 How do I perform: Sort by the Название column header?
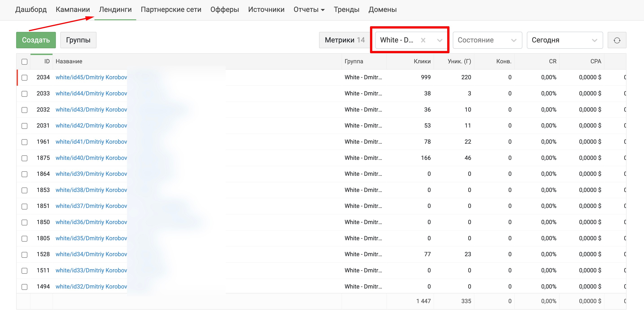(x=69, y=61)
